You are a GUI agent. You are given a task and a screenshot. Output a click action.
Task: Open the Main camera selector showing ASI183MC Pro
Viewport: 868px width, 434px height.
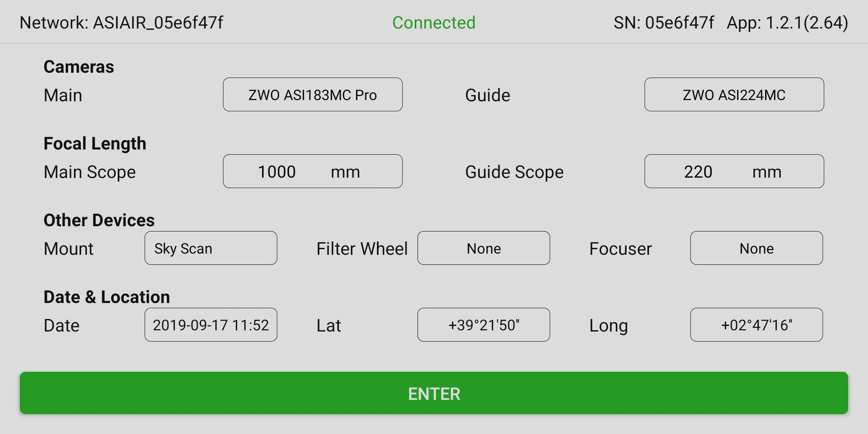[313, 95]
